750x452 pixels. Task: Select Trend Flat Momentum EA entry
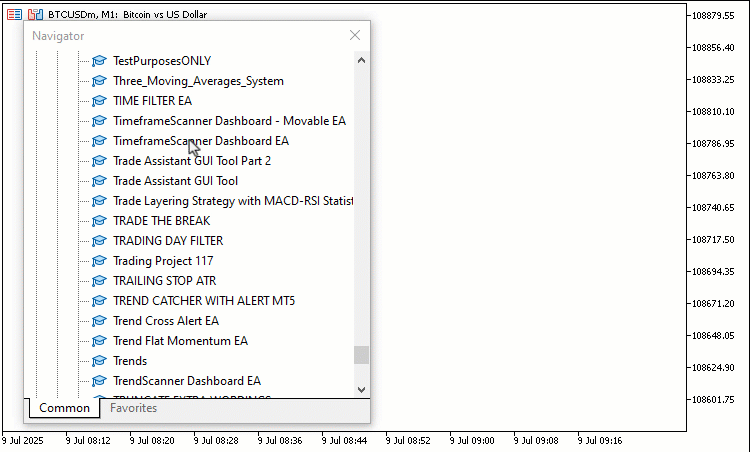coord(180,341)
